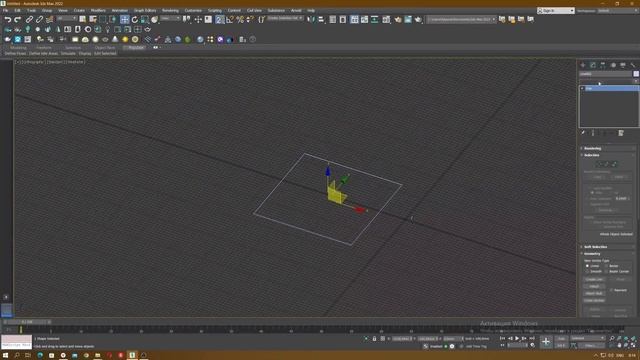This screenshot has width=640, height=360.
Task: Click the Windows taskbar search icon
Action: (x=17, y=356)
